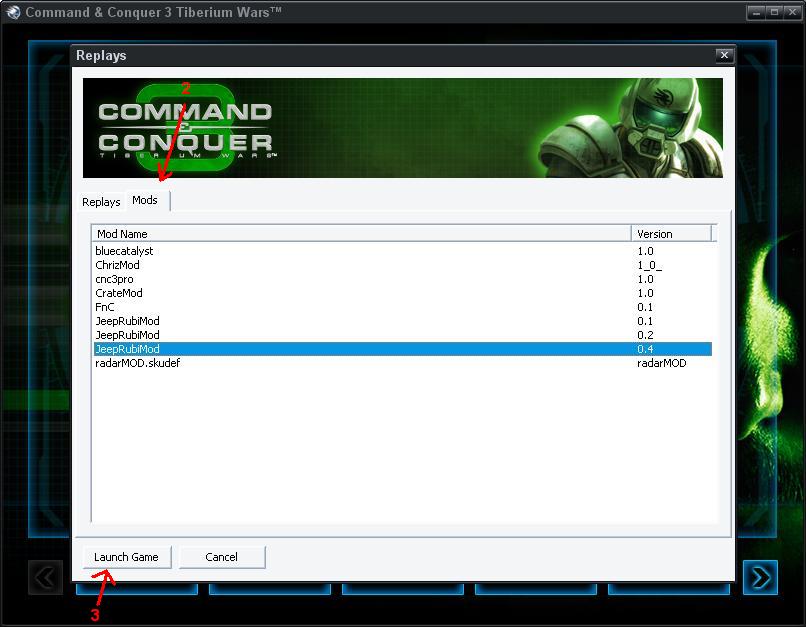Go back with the launcher's left arrow
The height and width of the screenshot is (627, 806).
[45, 577]
